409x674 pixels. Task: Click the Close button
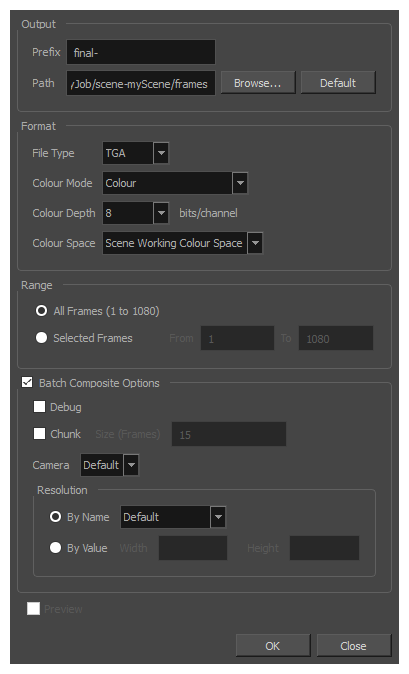(x=354, y=646)
